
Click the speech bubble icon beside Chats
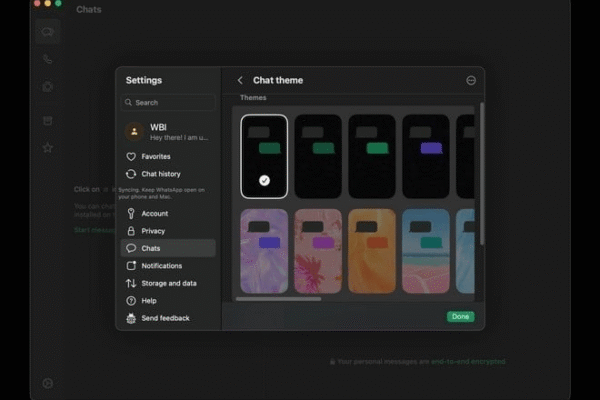point(131,248)
